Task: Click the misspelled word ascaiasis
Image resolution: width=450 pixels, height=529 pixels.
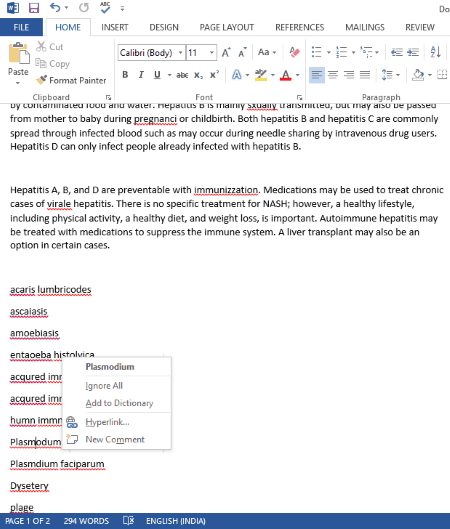Action: [29, 311]
